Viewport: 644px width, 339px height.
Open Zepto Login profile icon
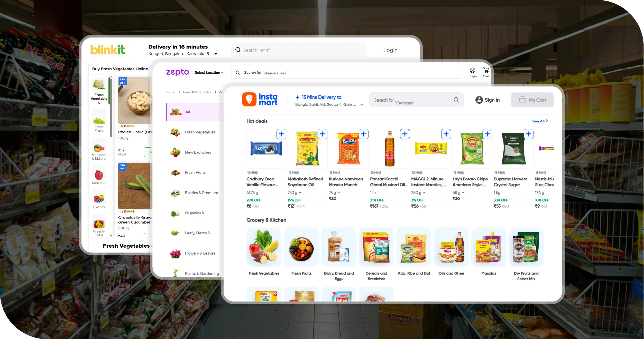(472, 70)
